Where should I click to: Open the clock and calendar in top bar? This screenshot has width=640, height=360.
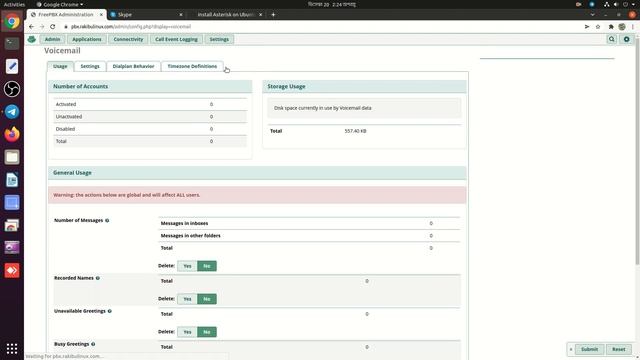click(331, 4)
